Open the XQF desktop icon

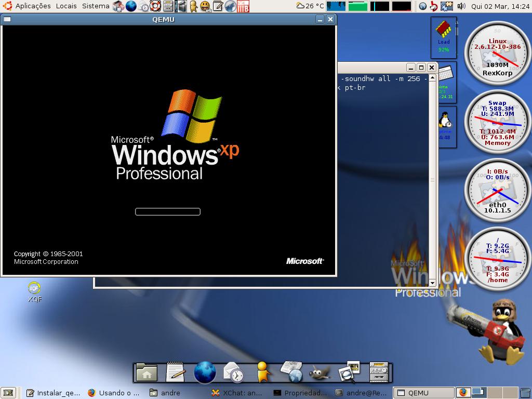[34, 292]
